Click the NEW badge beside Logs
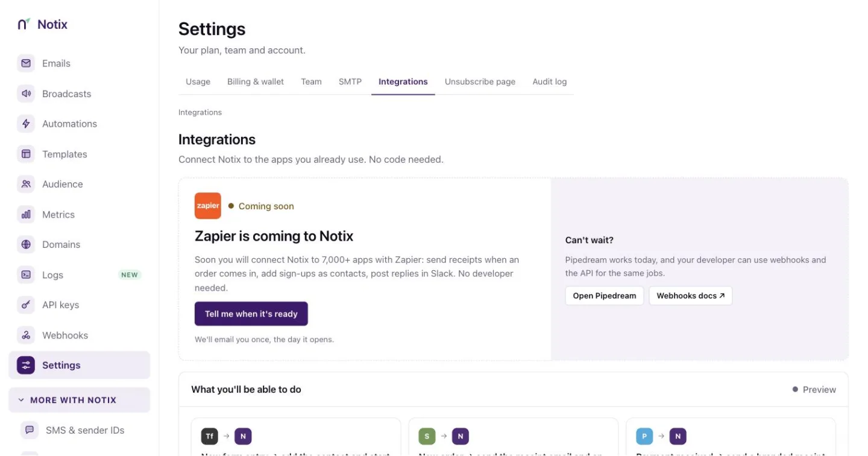Viewport: 868px width, 456px height. point(130,275)
